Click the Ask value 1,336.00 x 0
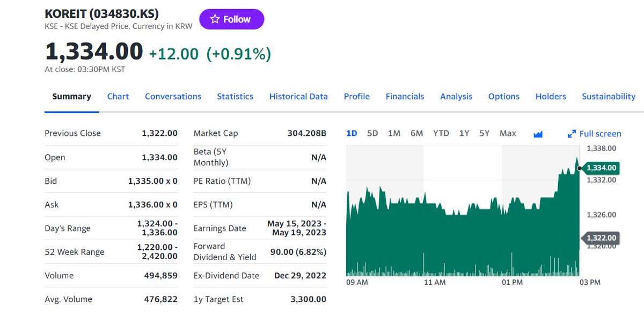 [x=153, y=205]
